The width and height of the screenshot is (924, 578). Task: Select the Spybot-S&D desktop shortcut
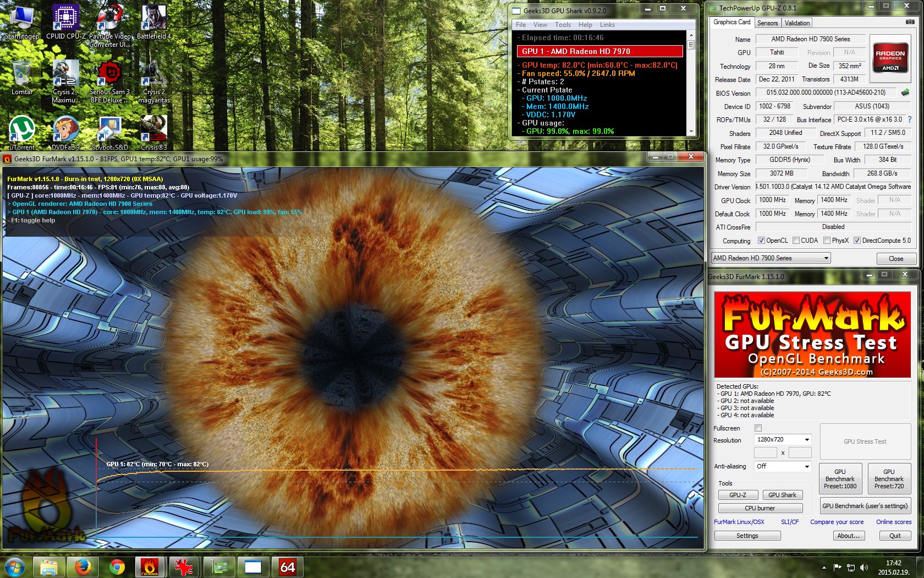tap(110, 133)
